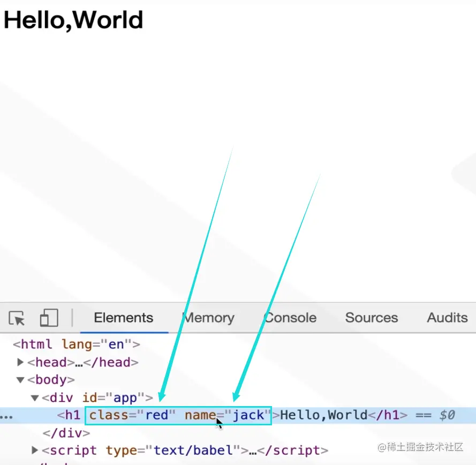Open the Audits tab
This screenshot has width=476, height=465.
pos(447,318)
